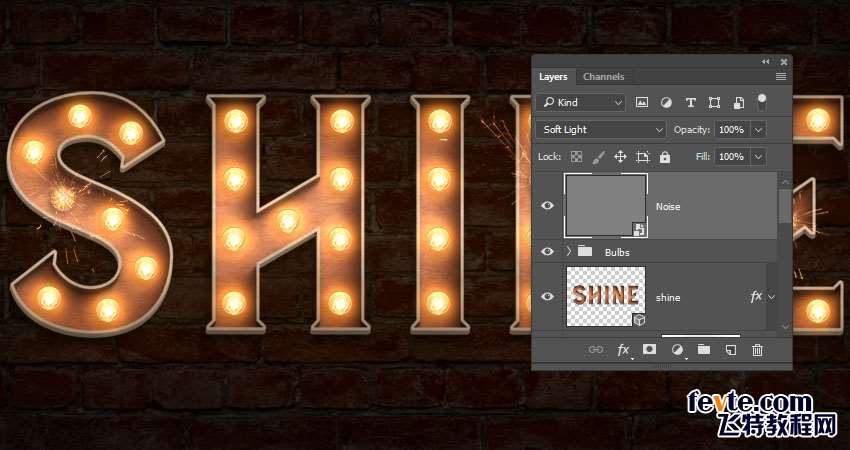Open the Opacity slider dropdown arrow
This screenshot has height=450, width=850.
pos(758,130)
